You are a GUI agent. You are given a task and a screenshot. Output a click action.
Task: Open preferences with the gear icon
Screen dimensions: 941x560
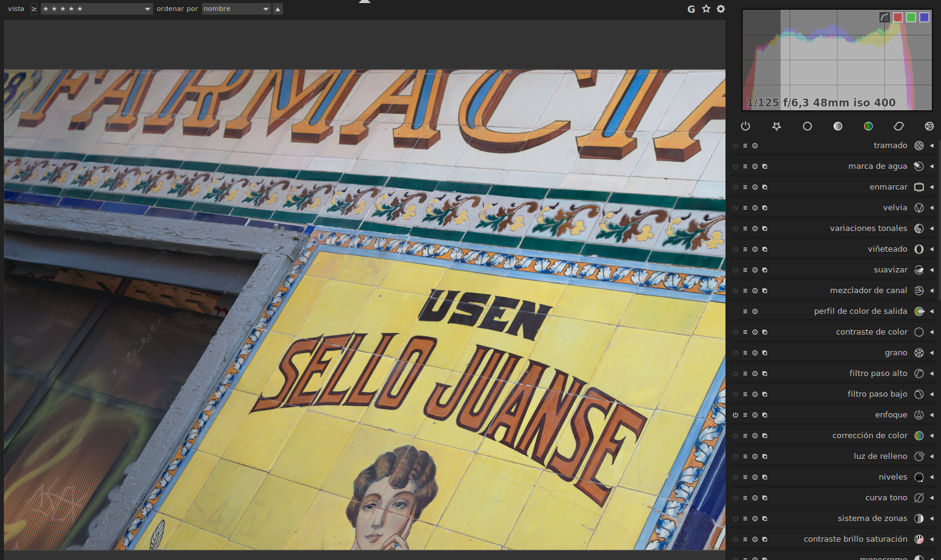[x=721, y=9]
